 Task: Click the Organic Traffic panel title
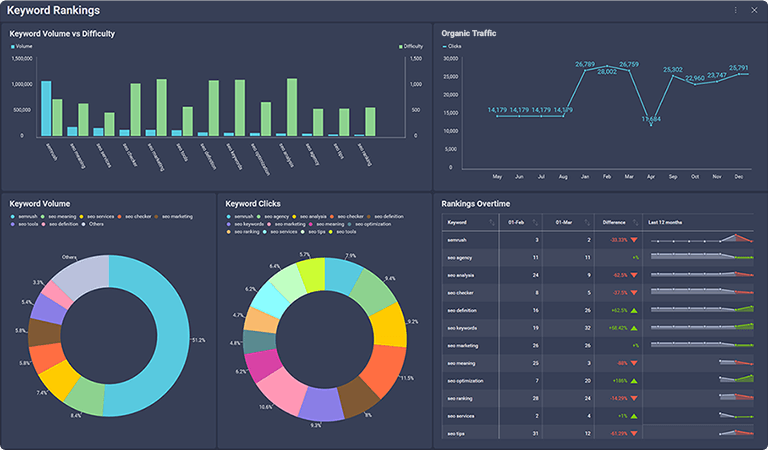tap(469, 33)
